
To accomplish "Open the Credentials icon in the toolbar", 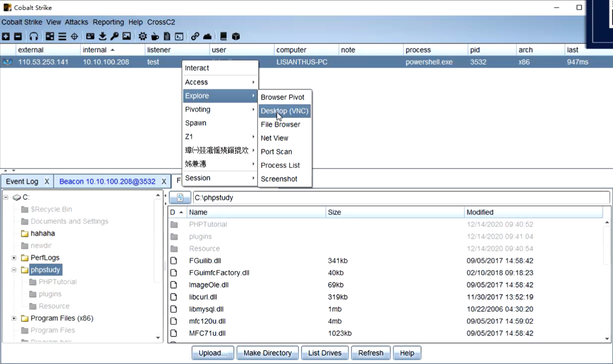I will point(90,36).
